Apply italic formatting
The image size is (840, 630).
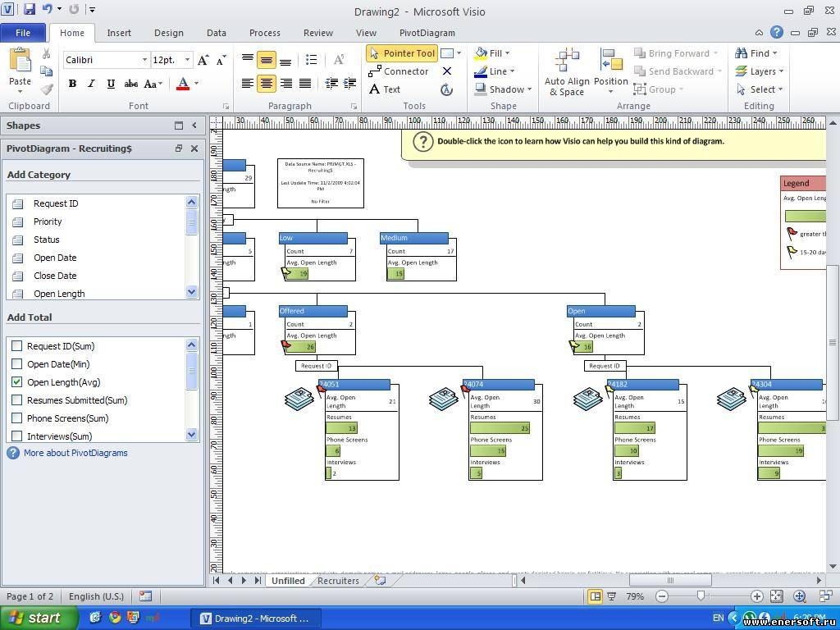pyautogui.click(x=92, y=84)
